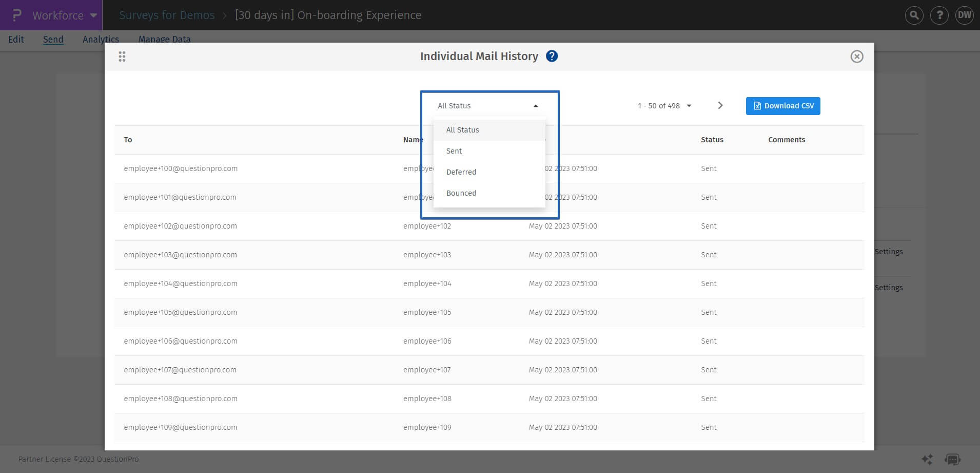
Task: Choose Deferred in the status filter
Action: click(461, 172)
